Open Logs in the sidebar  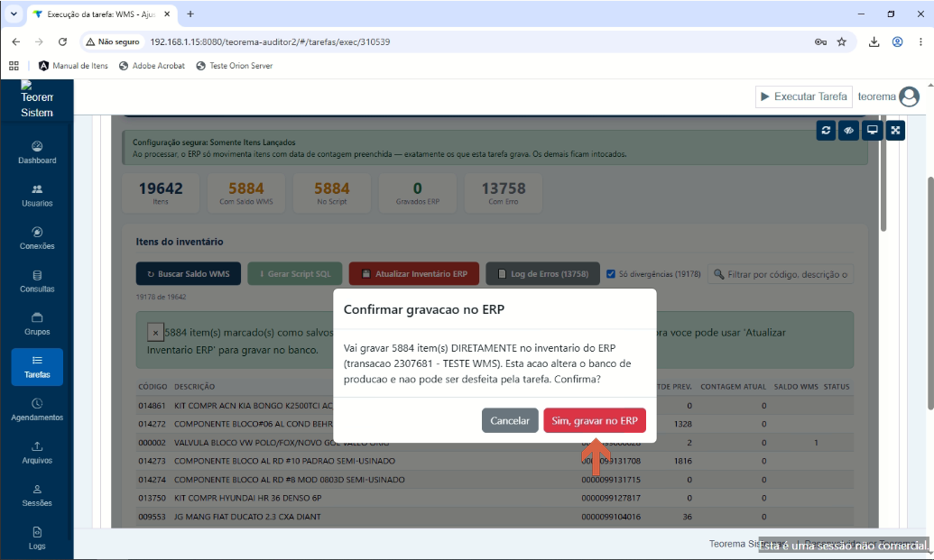pos(37,538)
